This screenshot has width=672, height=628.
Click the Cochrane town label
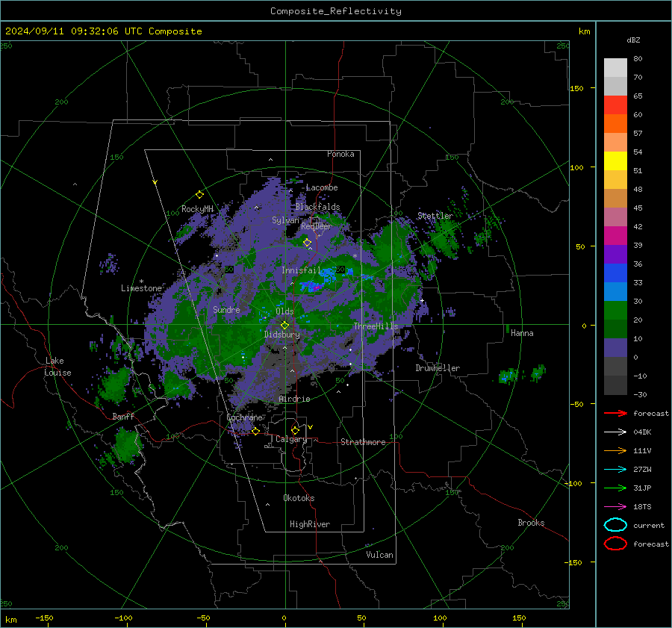pyautogui.click(x=244, y=417)
